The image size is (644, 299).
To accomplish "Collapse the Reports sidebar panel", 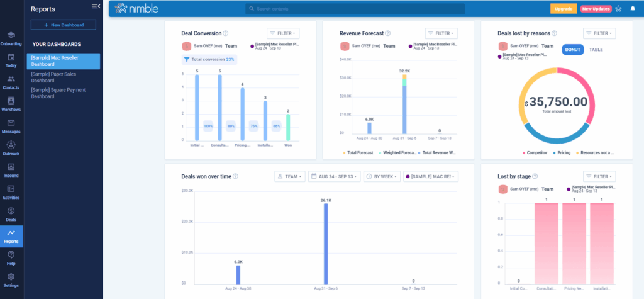I will (x=96, y=6).
